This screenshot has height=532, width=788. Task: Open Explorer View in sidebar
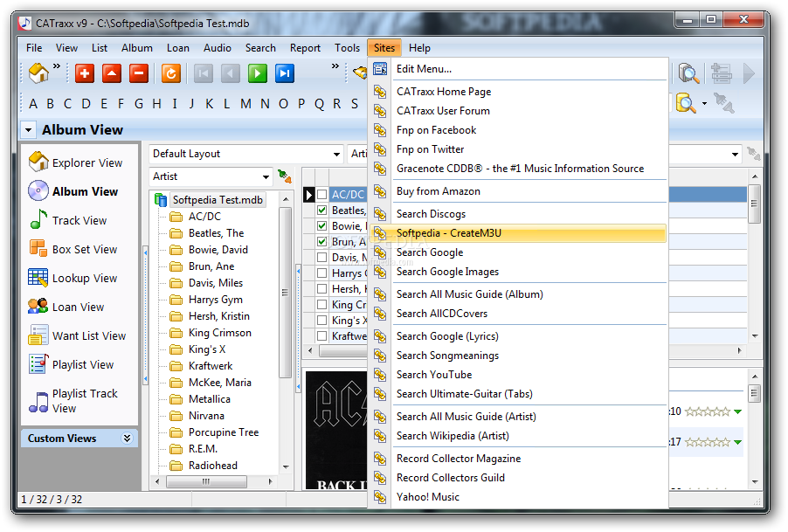click(75, 162)
